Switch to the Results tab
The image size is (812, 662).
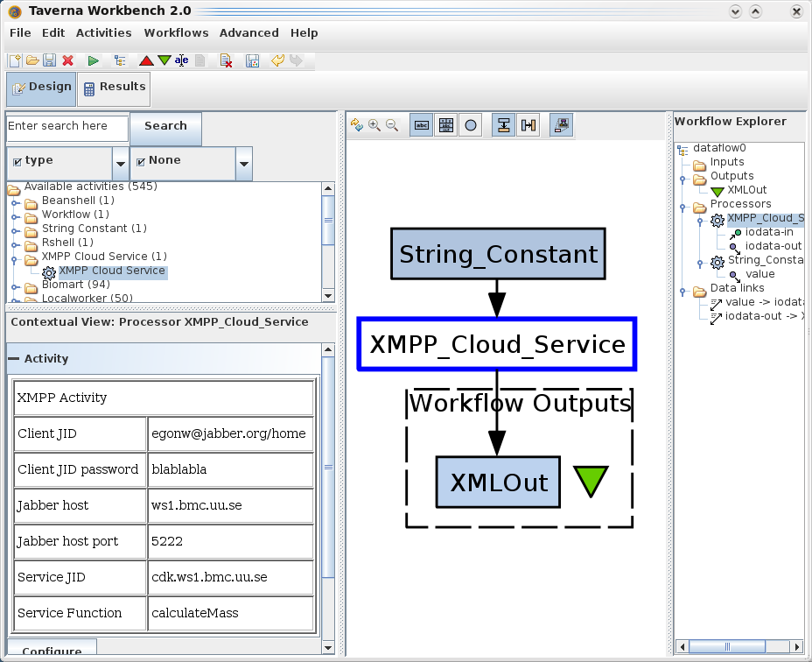click(x=114, y=87)
